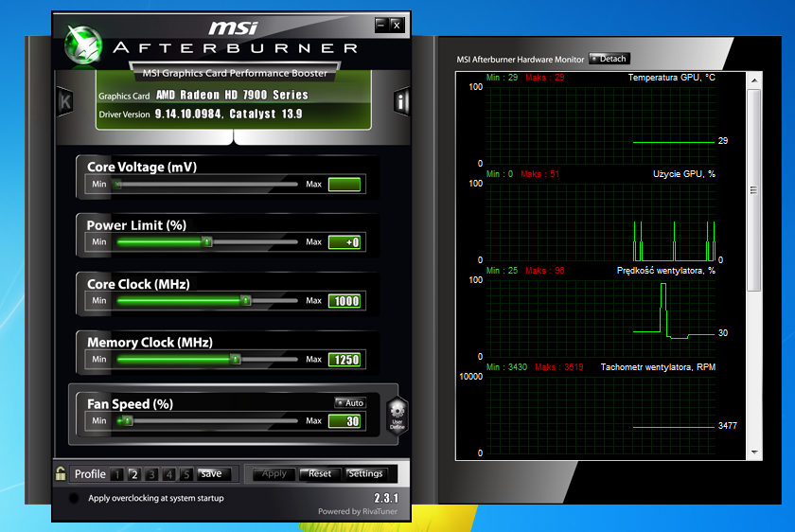This screenshot has height=532, width=795.
Task: Click the Temperatura GPU graph
Action: click(x=600, y=125)
